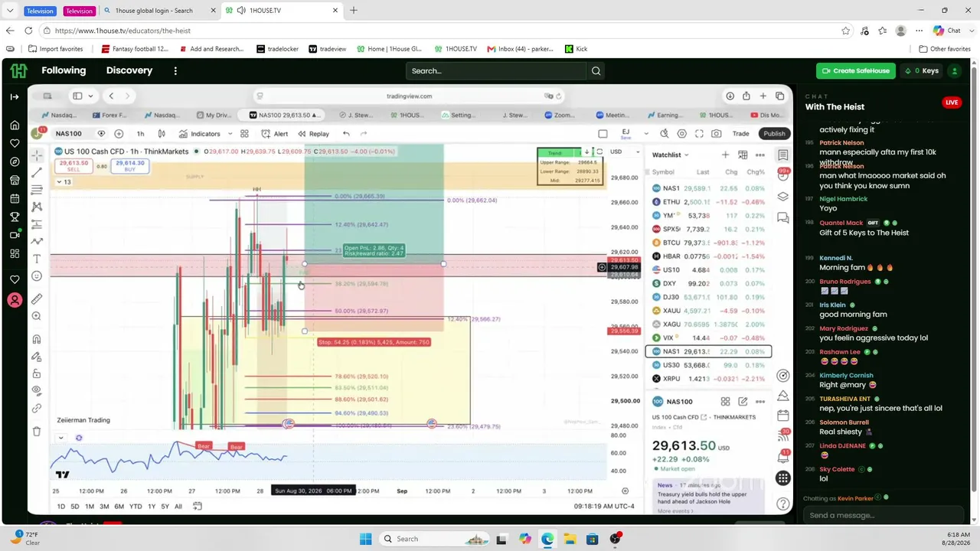Remove drawings with trash icon
980x551 pixels.
tap(37, 431)
